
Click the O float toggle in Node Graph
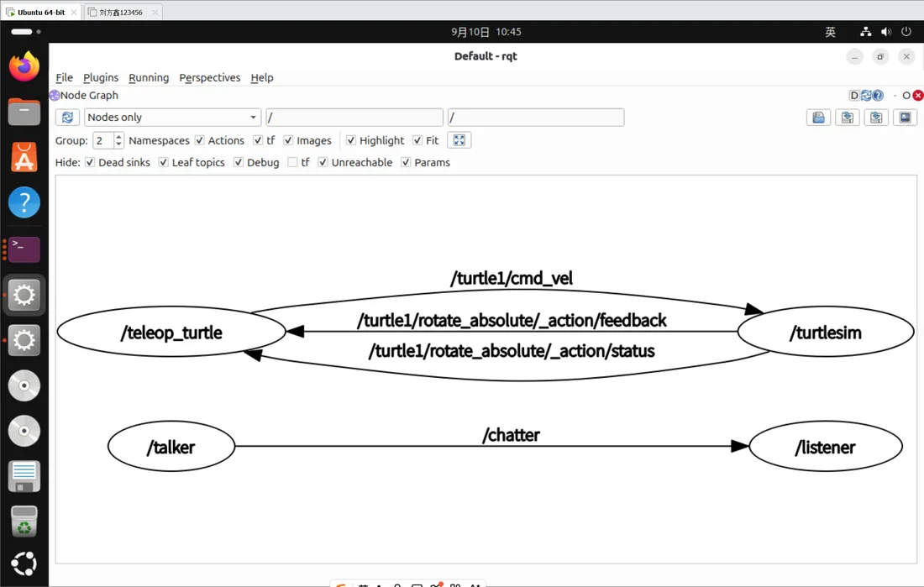tap(906, 96)
